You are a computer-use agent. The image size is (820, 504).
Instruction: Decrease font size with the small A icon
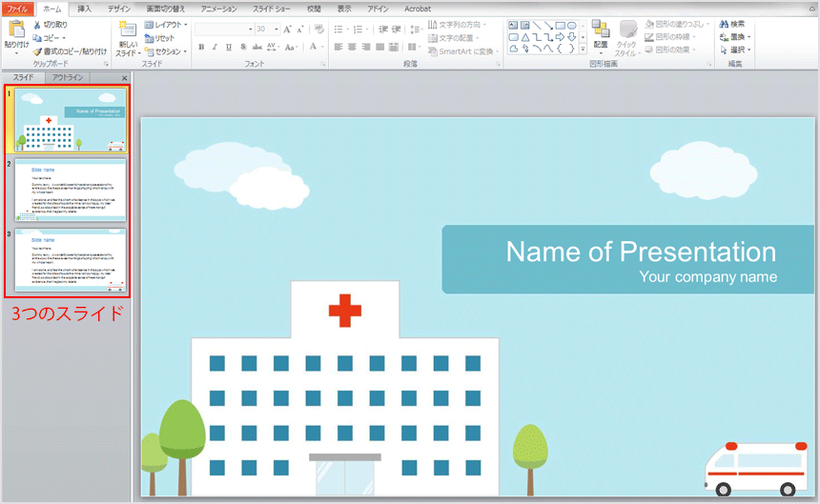pos(300,30)
